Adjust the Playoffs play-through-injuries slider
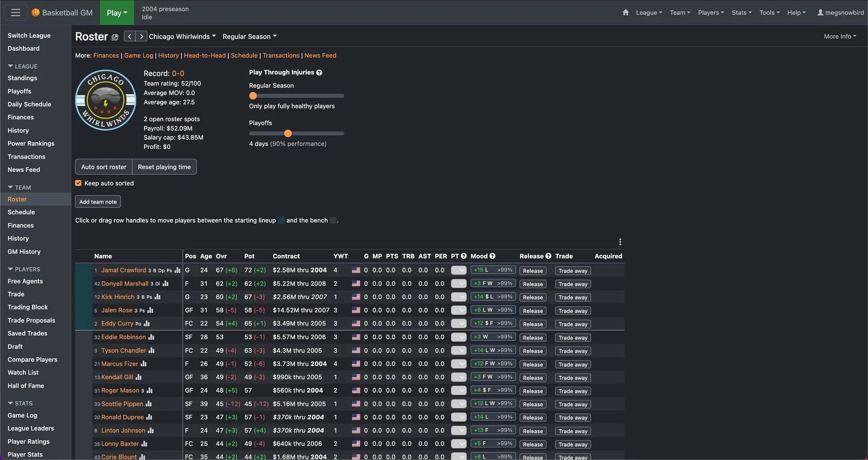Screen dimensions: 868x460 288,133
